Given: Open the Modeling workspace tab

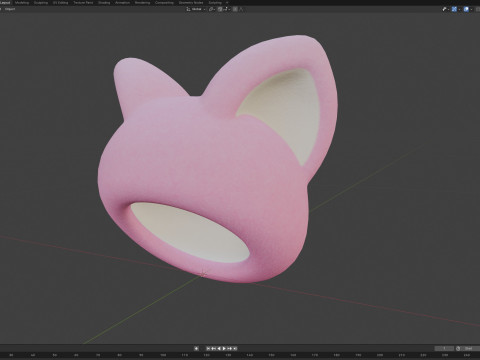Looking at the screenshot, I should [22, 2].
